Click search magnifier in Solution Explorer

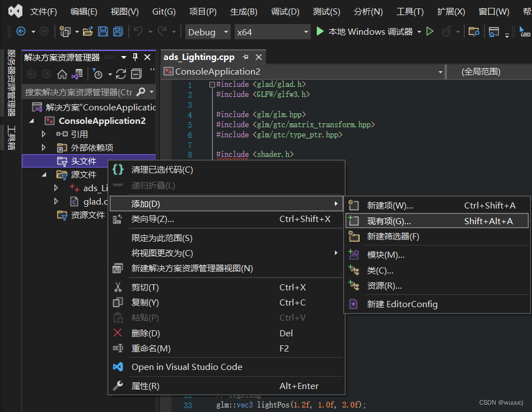click(141, 92)
